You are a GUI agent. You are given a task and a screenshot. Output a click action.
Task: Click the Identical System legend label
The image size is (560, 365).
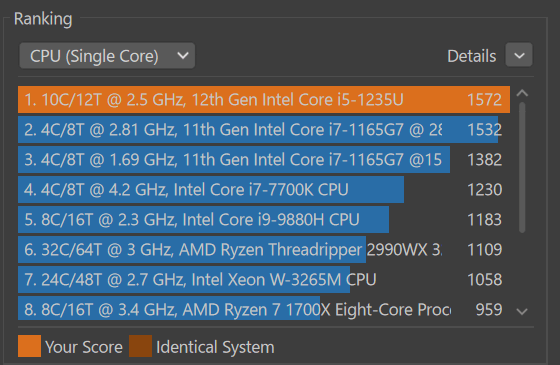[x=215, y=347]
